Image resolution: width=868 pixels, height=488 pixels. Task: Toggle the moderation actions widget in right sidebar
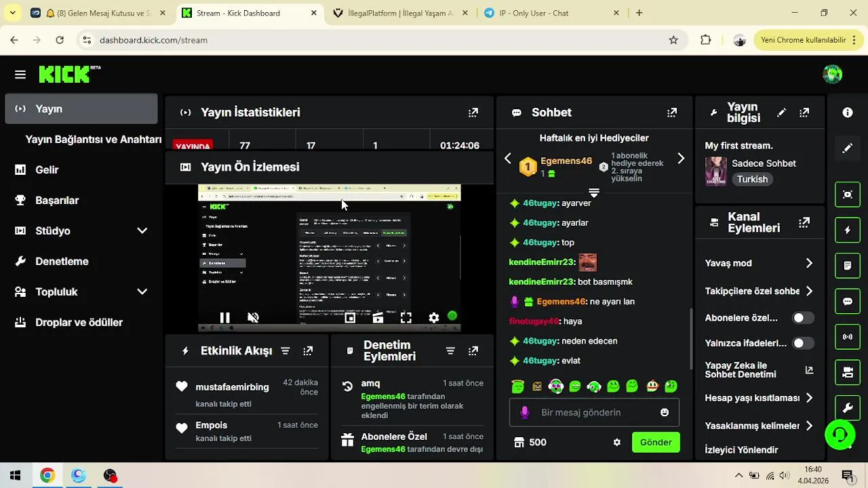(x=848, y=266)
